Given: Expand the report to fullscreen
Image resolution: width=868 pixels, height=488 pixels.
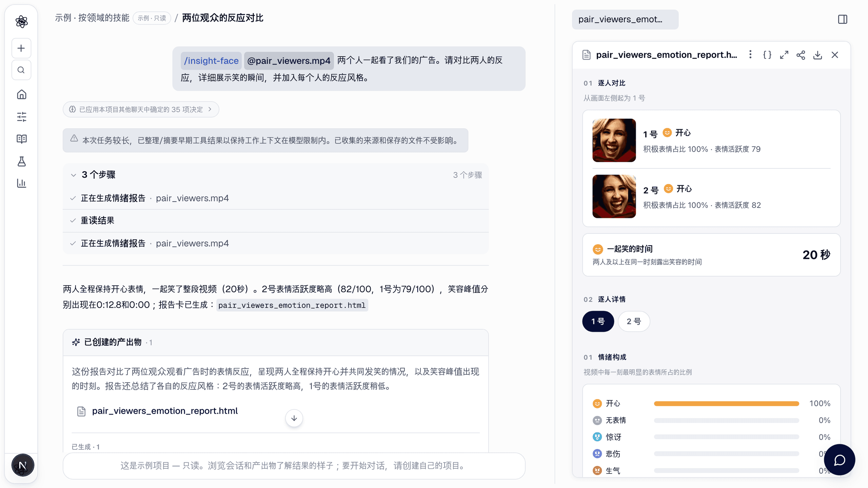Looking at the screenshot, I should [x=784, y=55].
